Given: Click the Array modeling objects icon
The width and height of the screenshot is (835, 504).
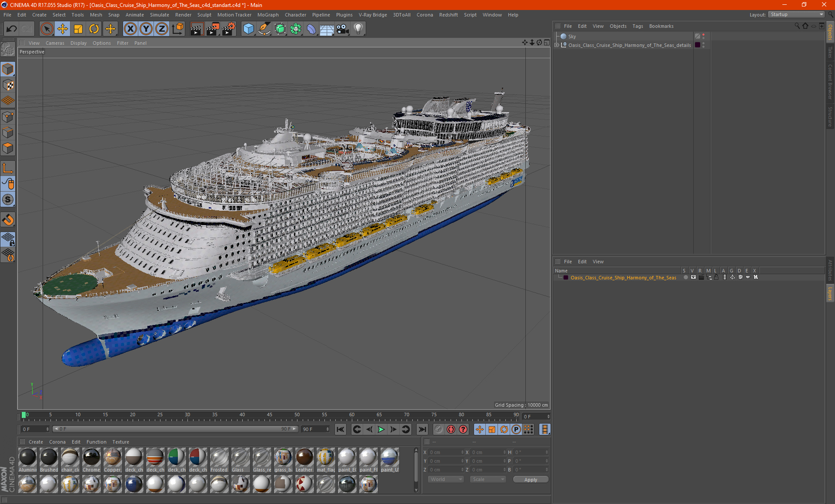Looking at the screenshot, I should tap(296, 29).
